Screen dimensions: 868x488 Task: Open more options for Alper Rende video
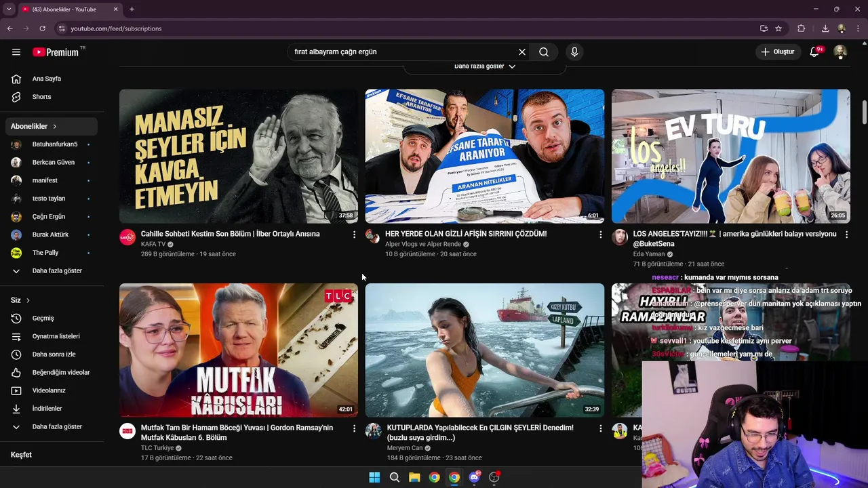600,235
